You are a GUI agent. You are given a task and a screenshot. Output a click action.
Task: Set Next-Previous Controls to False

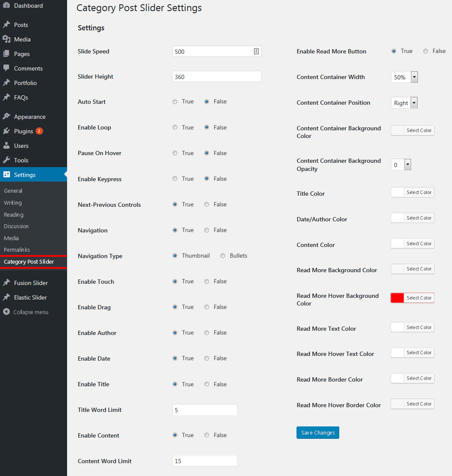click(x=206, y=204)
